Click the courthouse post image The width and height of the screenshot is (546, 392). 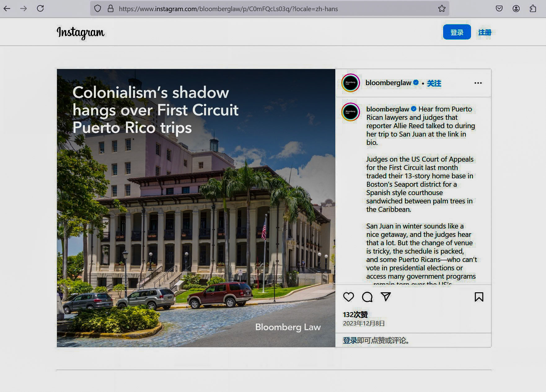196,208
